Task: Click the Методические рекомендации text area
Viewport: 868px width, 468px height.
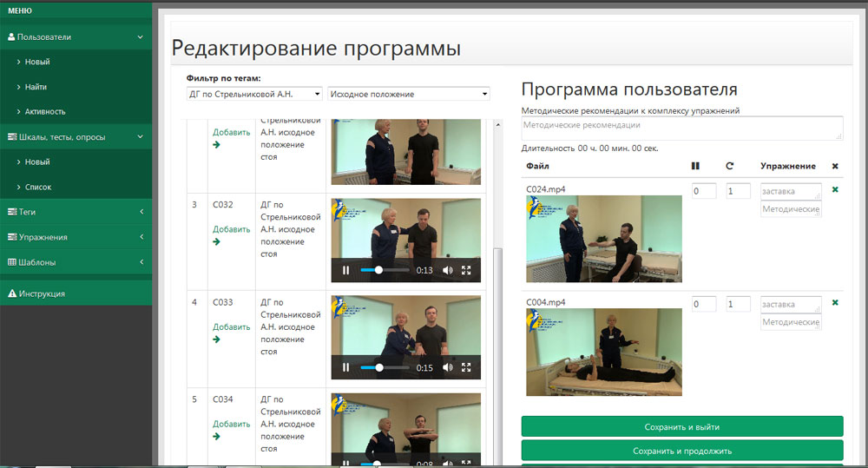Action: (682, 128)
